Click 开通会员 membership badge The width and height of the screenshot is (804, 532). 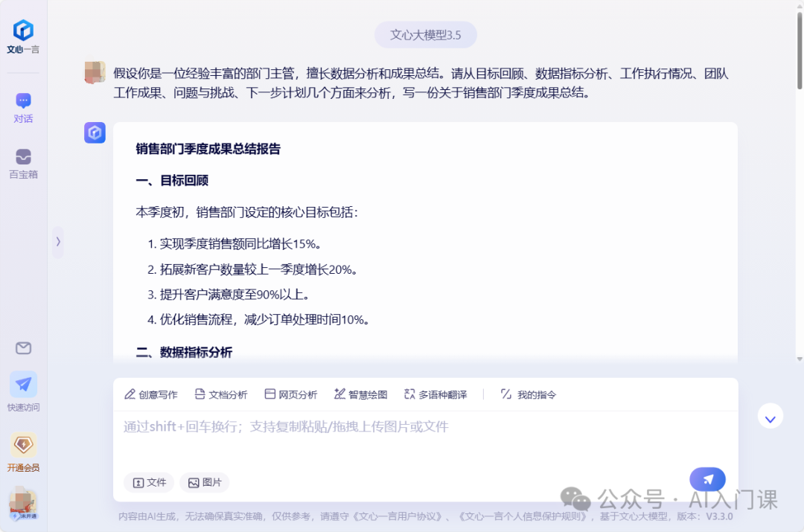[x=23, y=452]
